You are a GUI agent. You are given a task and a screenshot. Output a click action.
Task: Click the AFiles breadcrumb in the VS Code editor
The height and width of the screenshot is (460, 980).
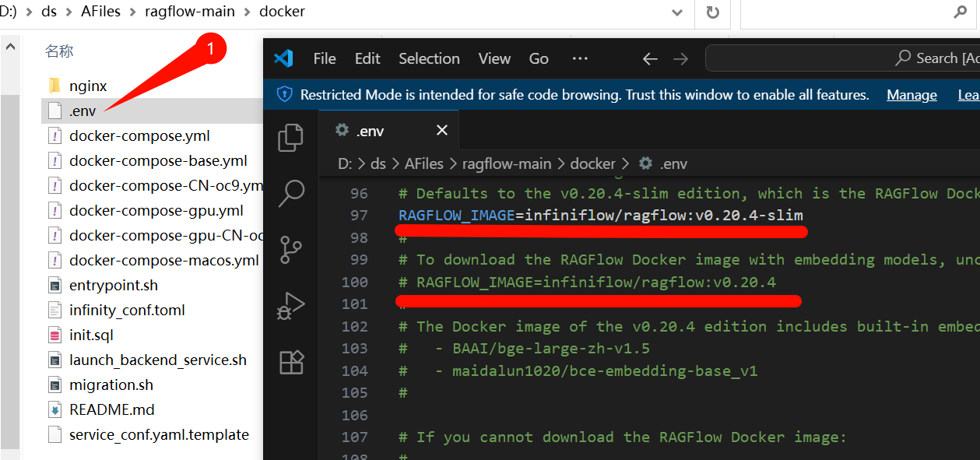pyautogui.click(x=423, y=163)
